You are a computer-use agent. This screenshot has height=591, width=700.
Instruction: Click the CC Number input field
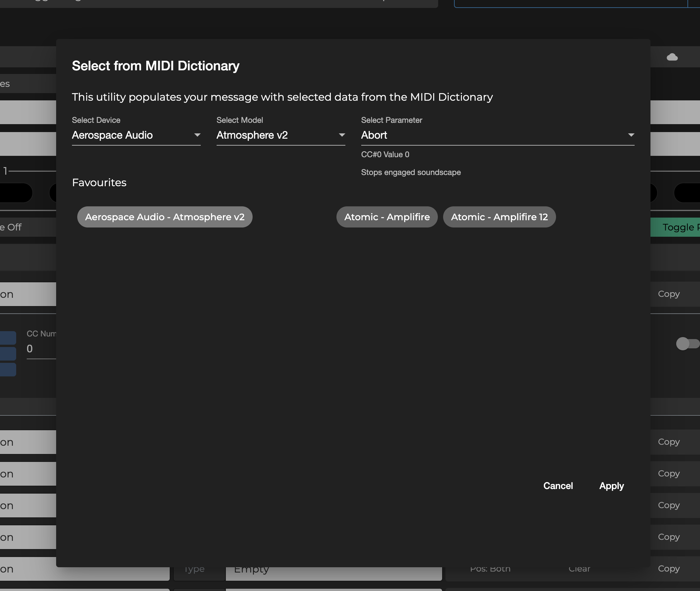40,348
